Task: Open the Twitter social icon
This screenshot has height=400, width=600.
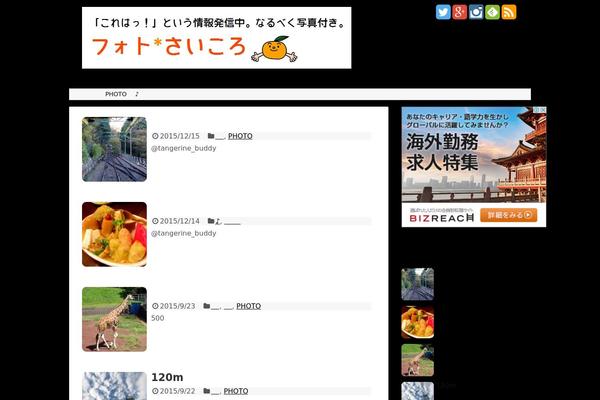Action: pos(443,12)
